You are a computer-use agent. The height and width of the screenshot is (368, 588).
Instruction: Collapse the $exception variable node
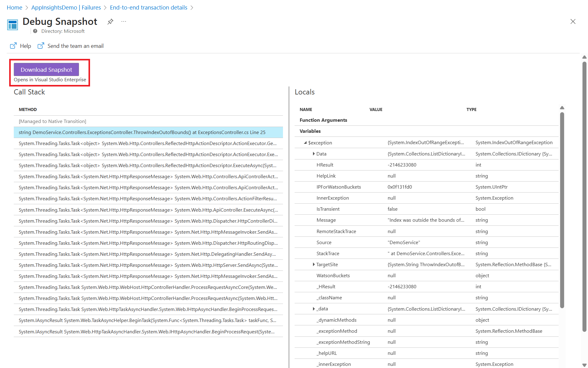coord(305,143)
